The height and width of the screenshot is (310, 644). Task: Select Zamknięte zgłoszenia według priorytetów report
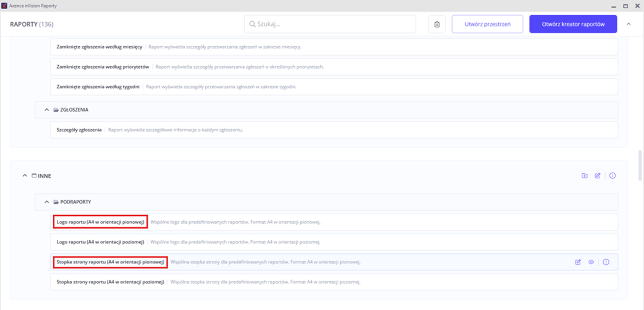tap(103, 67)
